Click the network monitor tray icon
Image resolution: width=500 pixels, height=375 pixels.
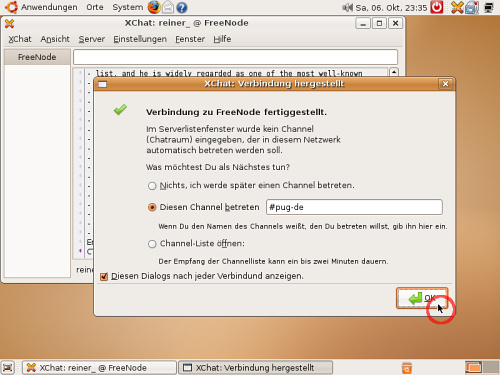(x=489, y=7)
